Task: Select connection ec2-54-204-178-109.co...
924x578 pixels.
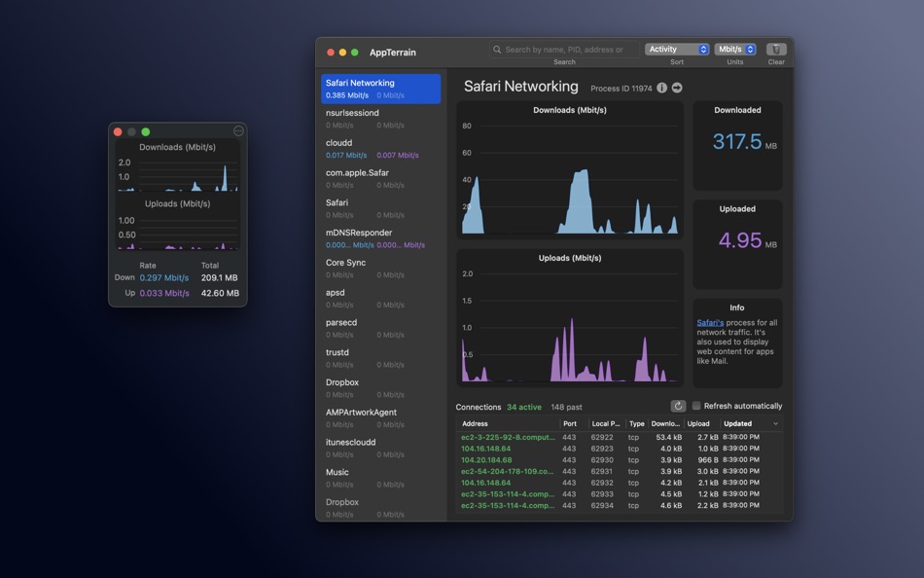Action: click(x=619, y=471)
